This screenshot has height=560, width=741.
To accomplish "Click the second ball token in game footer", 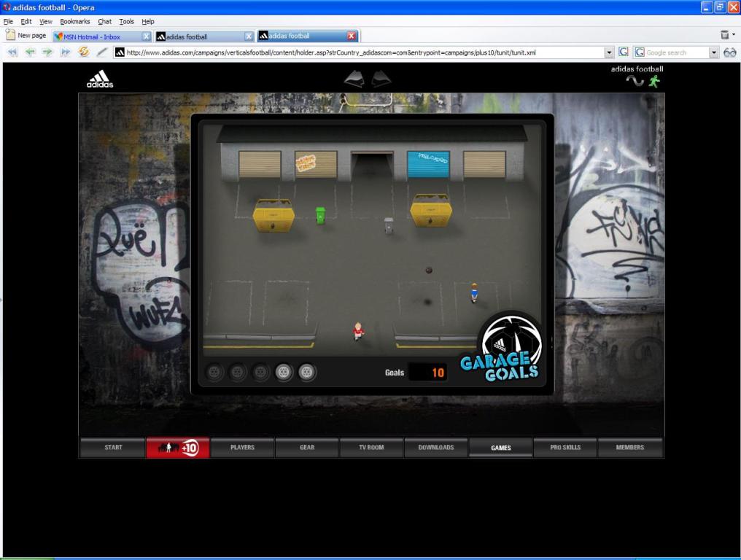I will 238,373.
